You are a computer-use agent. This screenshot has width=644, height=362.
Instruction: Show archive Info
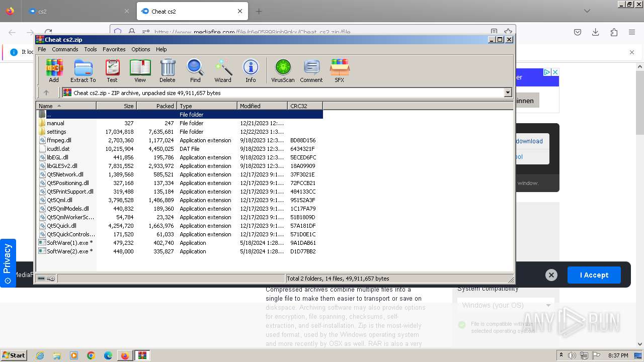[x=251, y=71]
